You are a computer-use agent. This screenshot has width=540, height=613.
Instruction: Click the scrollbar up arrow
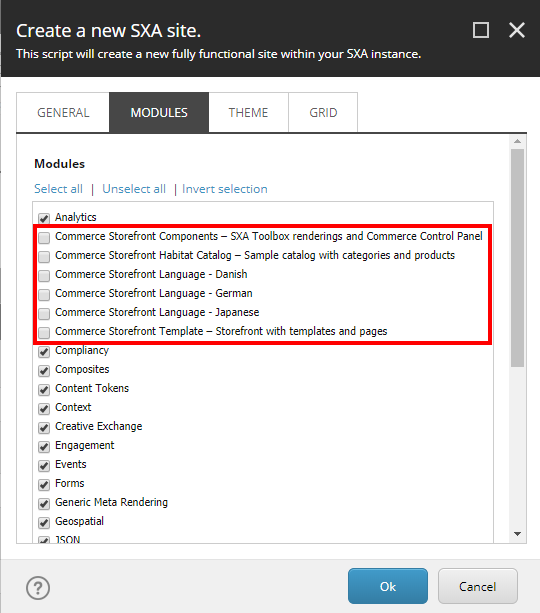(517, 141)
